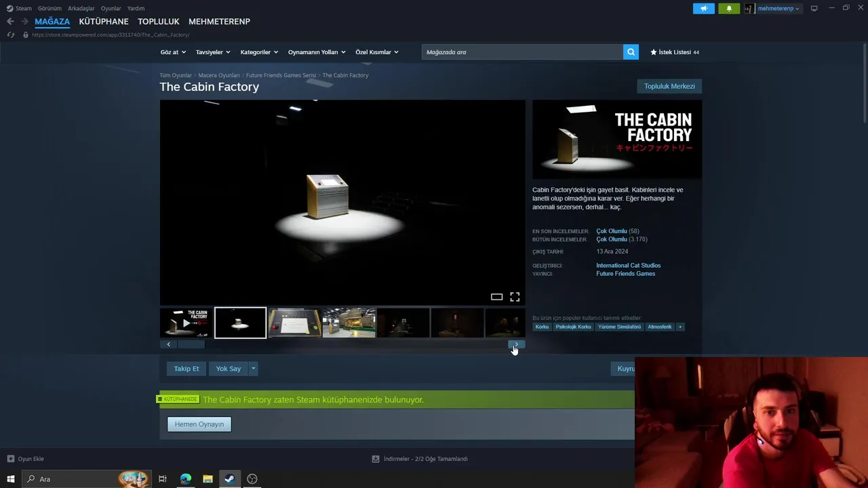Click the Future Friends Games Serisi breadcrumb
The image size is (868, 488).
pyautogui.click(x=281, y=75)
